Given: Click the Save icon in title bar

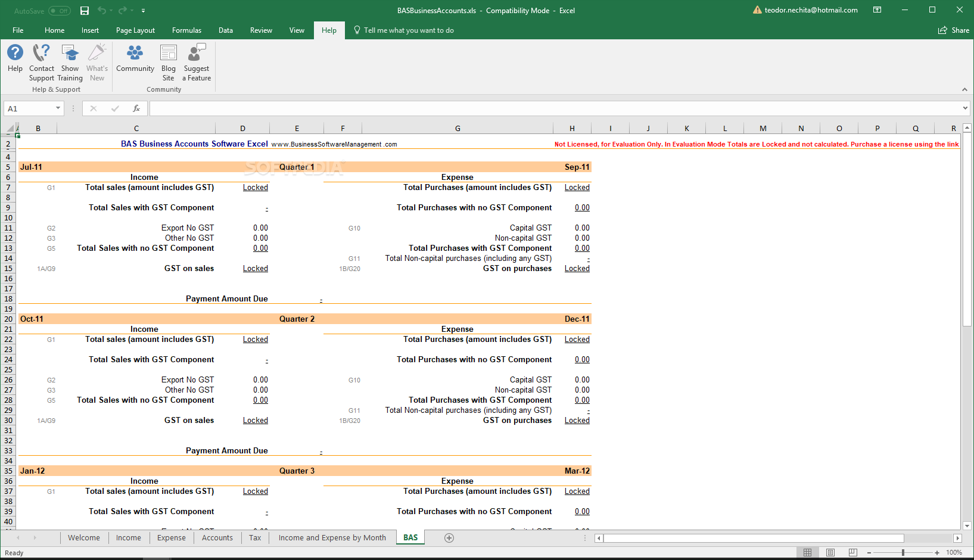Looking at the screenshot, I should 85,11.
